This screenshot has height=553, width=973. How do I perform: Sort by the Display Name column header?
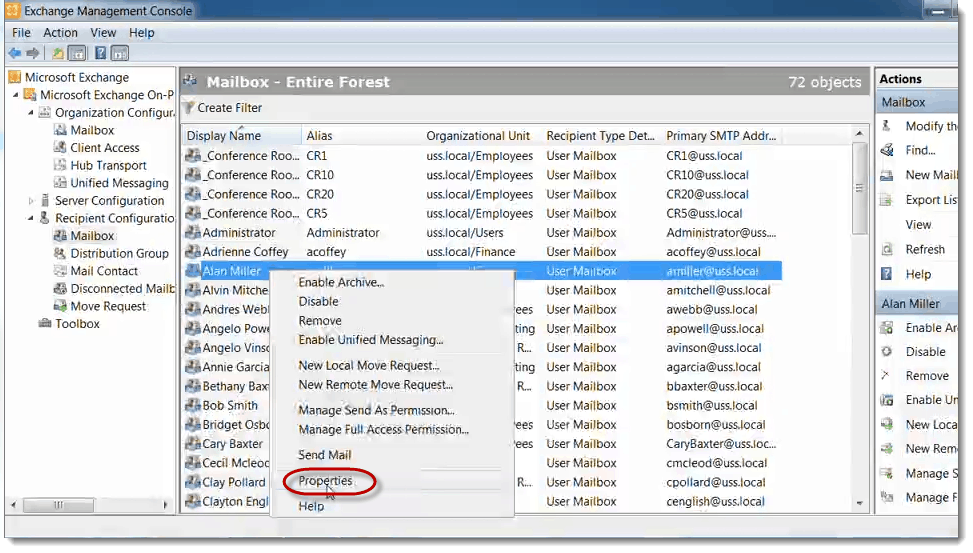(241, 136)
